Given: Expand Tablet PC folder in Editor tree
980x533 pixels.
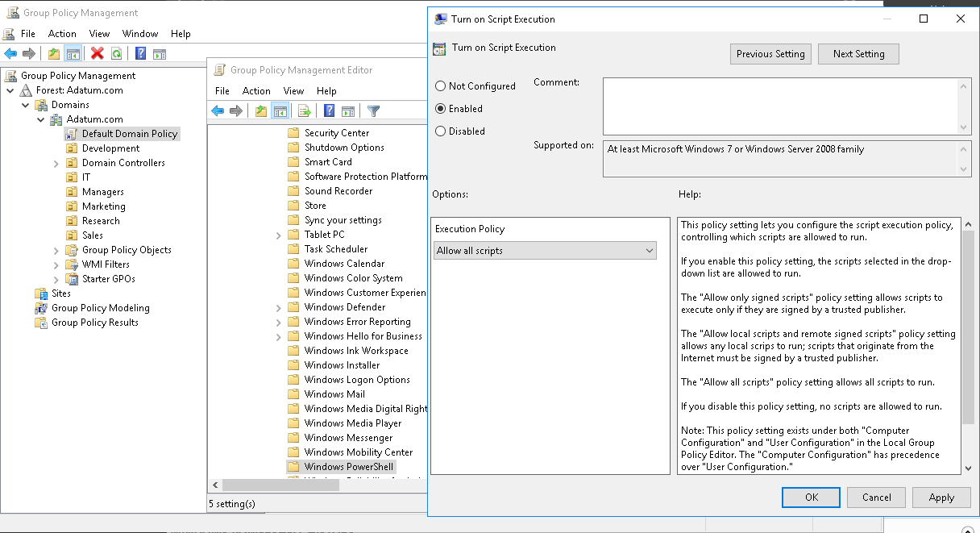Looking at the screenshot, I should tap(279, 235).
